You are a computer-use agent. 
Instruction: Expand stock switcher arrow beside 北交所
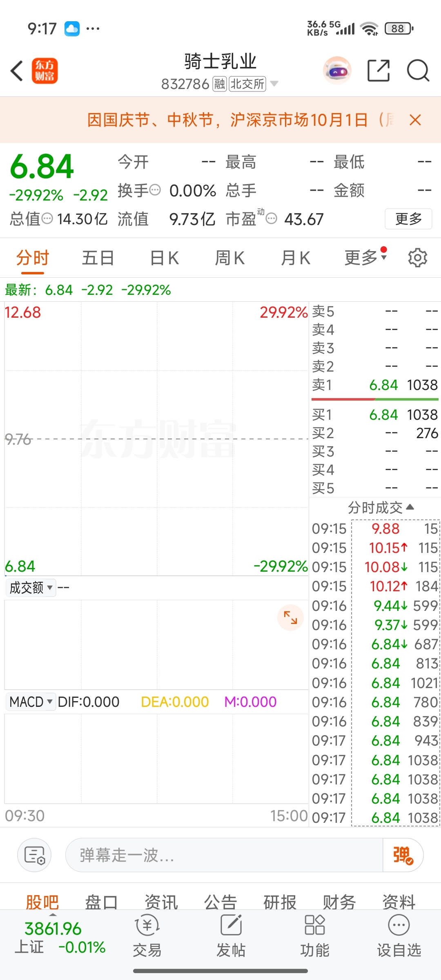pos(274,84)
